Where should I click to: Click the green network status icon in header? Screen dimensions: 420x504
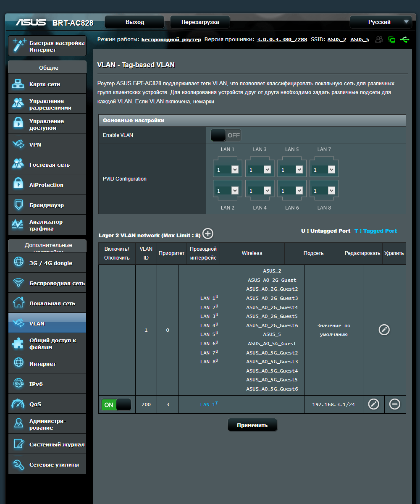tap(392, 40)
